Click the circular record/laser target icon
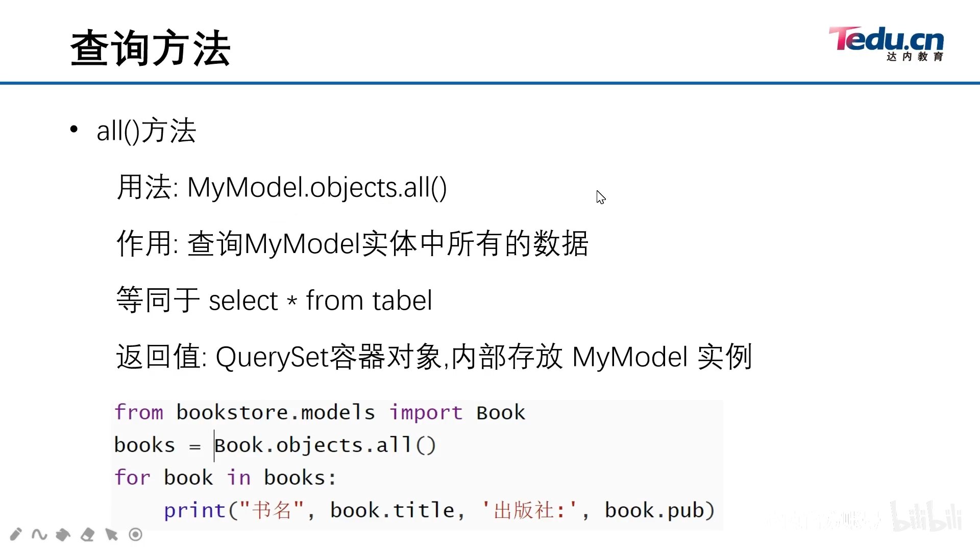The width and height of the screenshot is (980, 551). coord(135,534)
